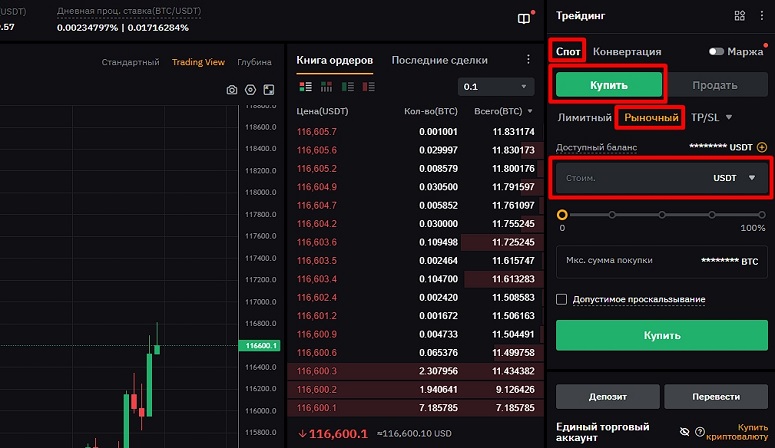
Task: Select the Рыночный order type
Action: [651, 118]
